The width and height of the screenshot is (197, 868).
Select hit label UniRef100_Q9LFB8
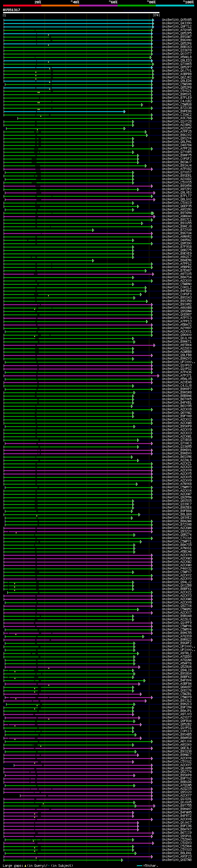[176, 355]
